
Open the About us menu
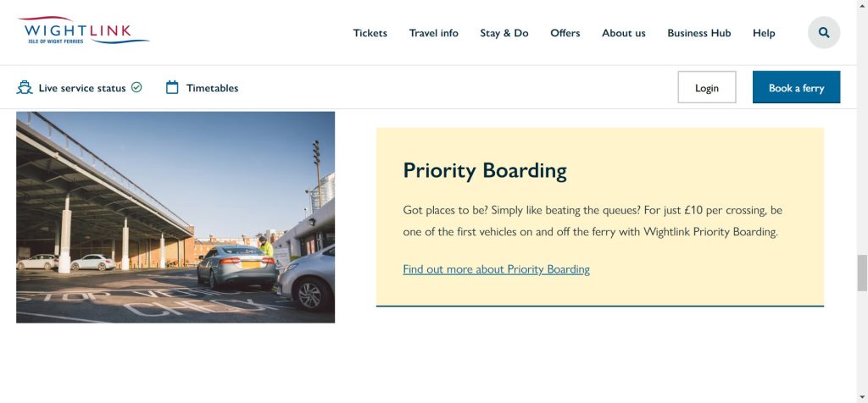pos(623,33)
